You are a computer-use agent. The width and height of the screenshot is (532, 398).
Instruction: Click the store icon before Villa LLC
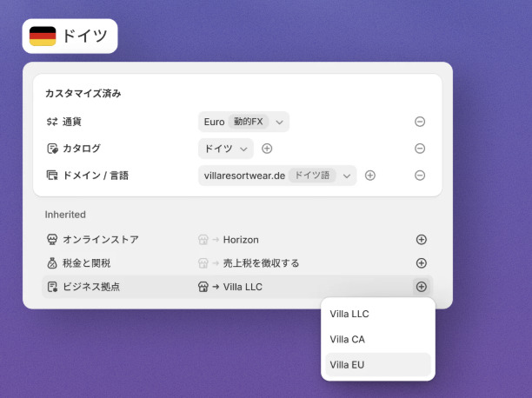point(203,287)
